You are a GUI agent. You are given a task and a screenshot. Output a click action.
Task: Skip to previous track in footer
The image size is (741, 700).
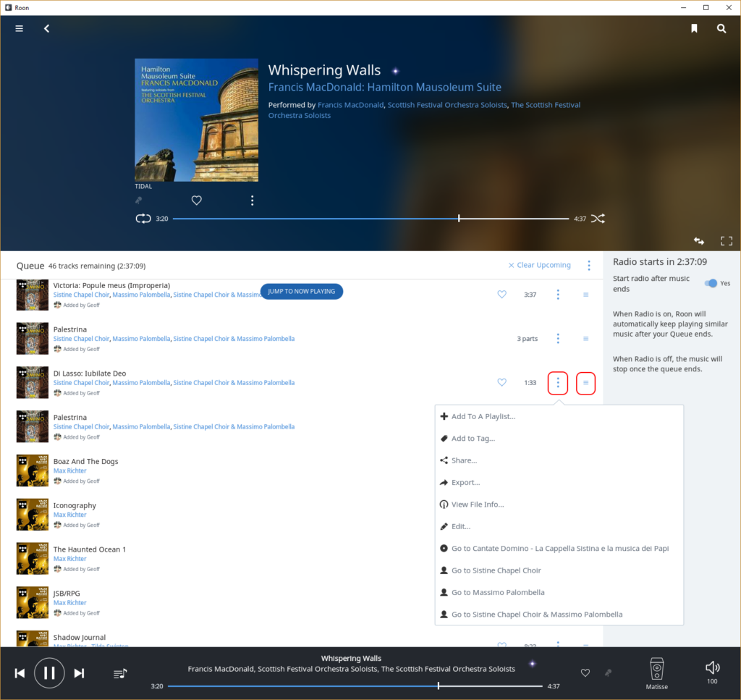(20, 673)
